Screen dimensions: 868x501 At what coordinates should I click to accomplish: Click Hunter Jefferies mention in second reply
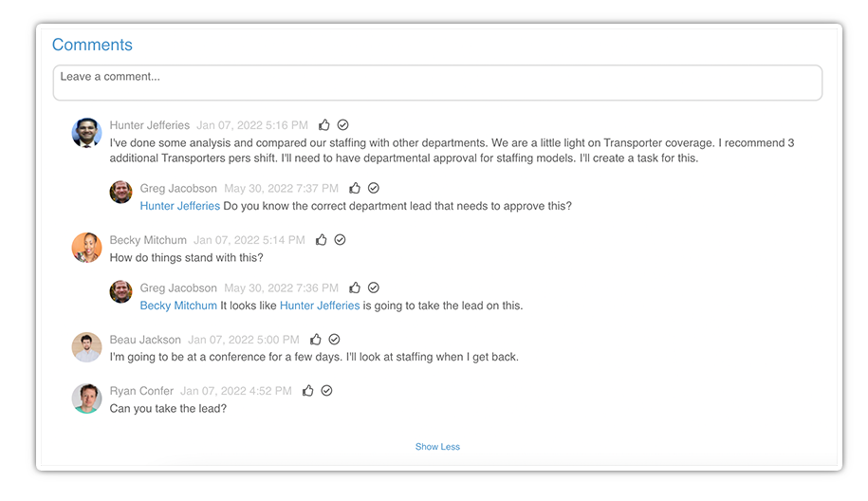[320, 306]
